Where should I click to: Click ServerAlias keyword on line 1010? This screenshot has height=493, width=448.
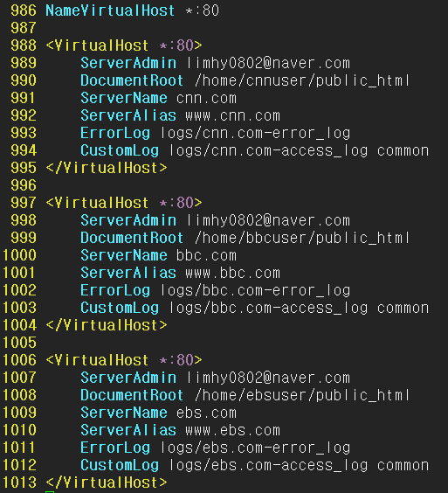128,430
